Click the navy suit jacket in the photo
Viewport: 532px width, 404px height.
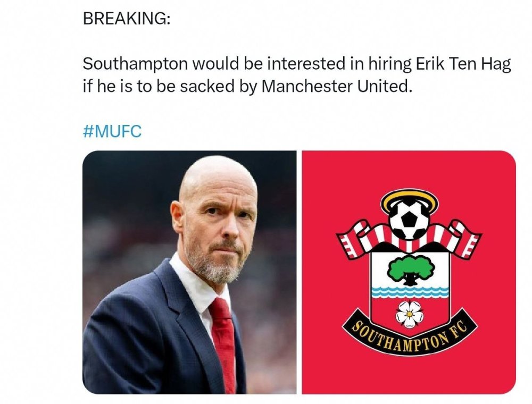click(133, 340)
